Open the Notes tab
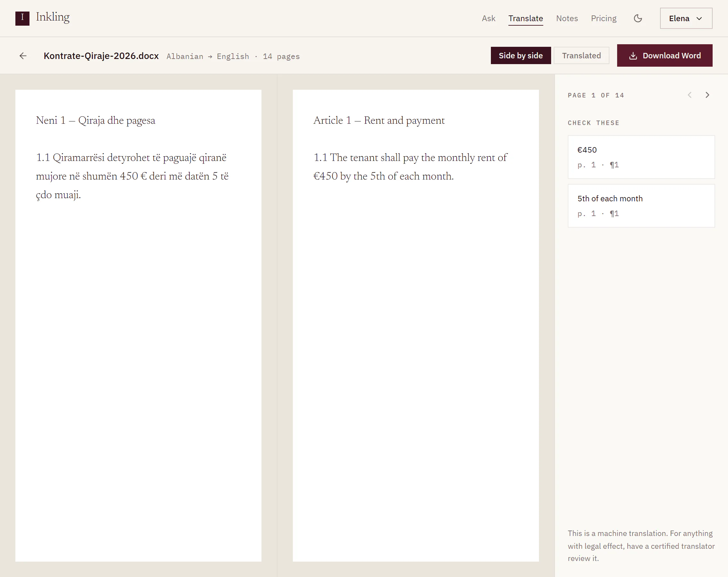 567,18
